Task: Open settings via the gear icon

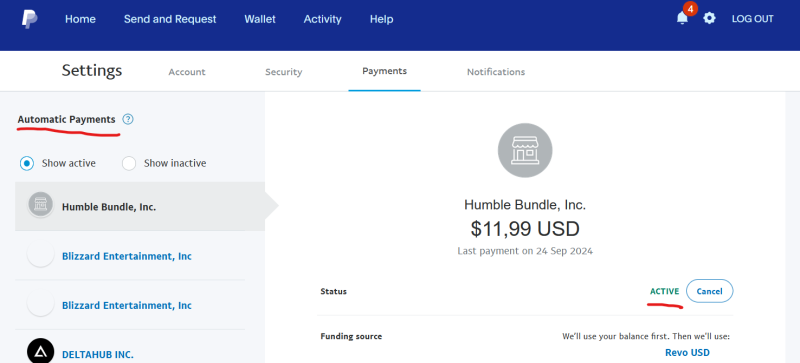Action: tap(709, 18)
